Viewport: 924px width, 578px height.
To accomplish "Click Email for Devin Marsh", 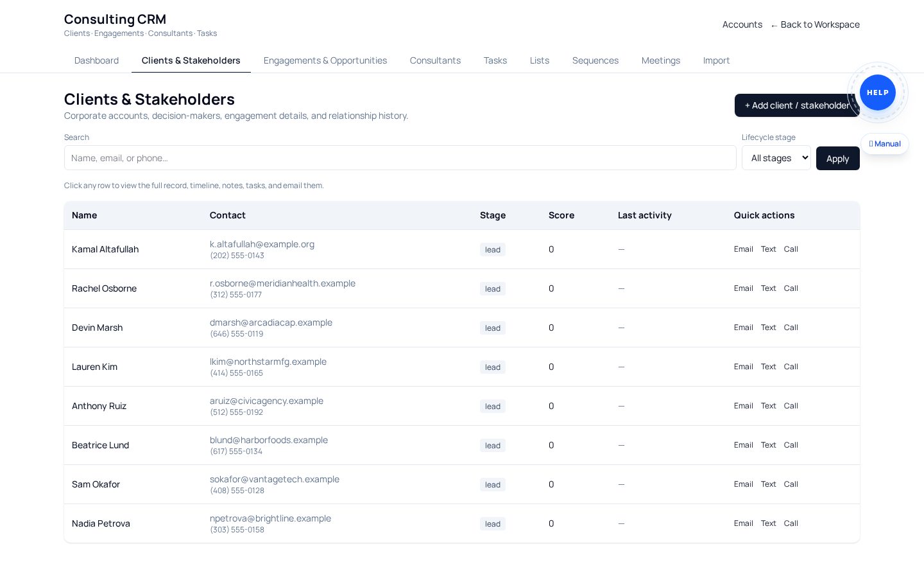I will coord(743,328).
